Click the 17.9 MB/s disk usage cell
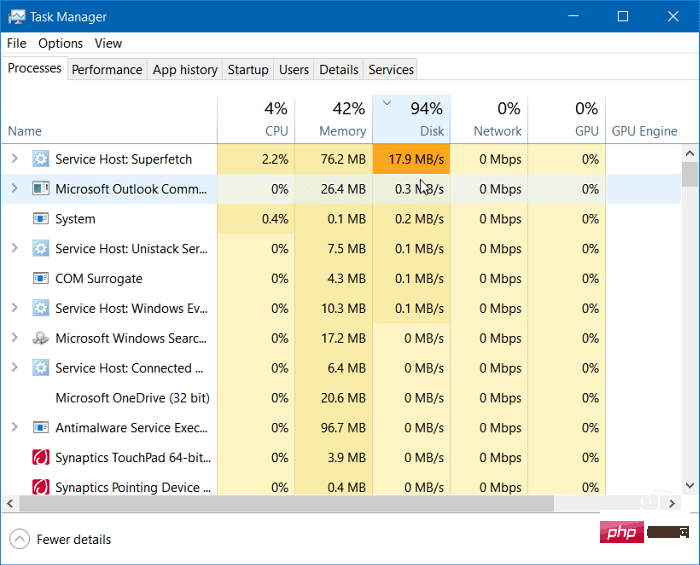 point(412,159)
